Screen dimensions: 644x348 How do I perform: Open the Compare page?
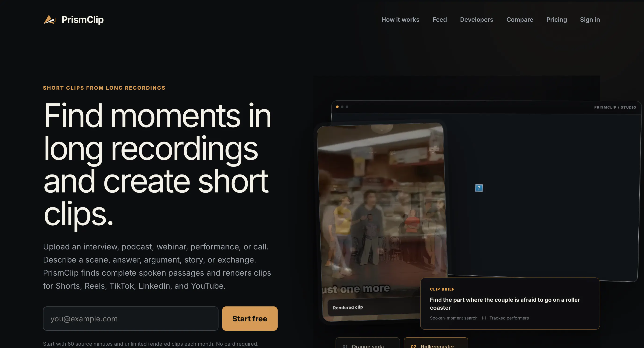pos(520,19)
